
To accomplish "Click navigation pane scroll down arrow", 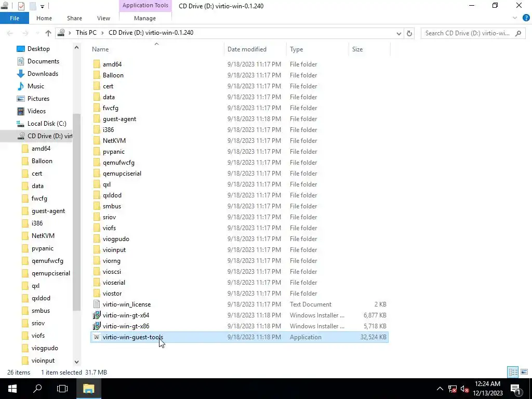I will [x=77, y=362].
